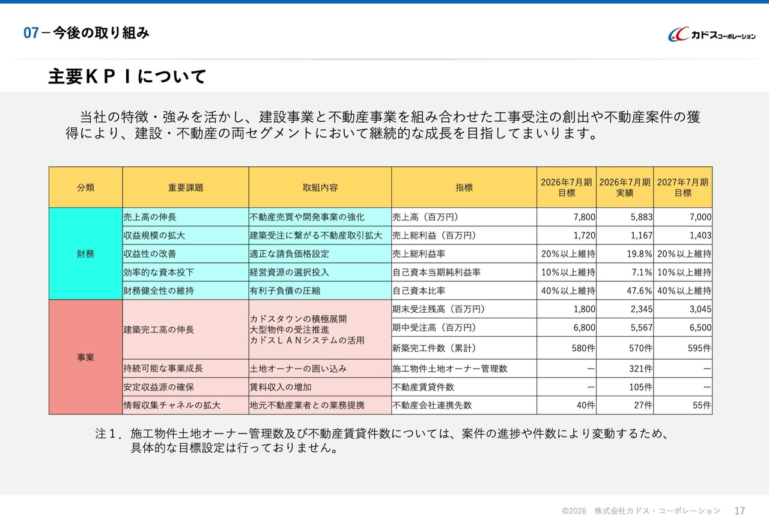The image size is (769, 532).
Task: Select the 売上高 7,800 target value
Action: tap(567, 217)
